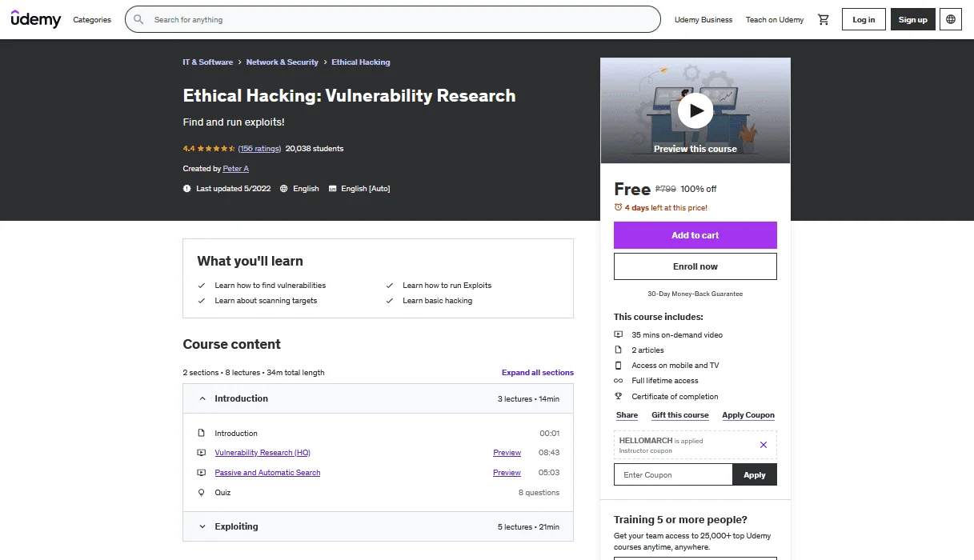Open Udemy Business
Viewport: 974px width, 560px height.
pos(703,19)
